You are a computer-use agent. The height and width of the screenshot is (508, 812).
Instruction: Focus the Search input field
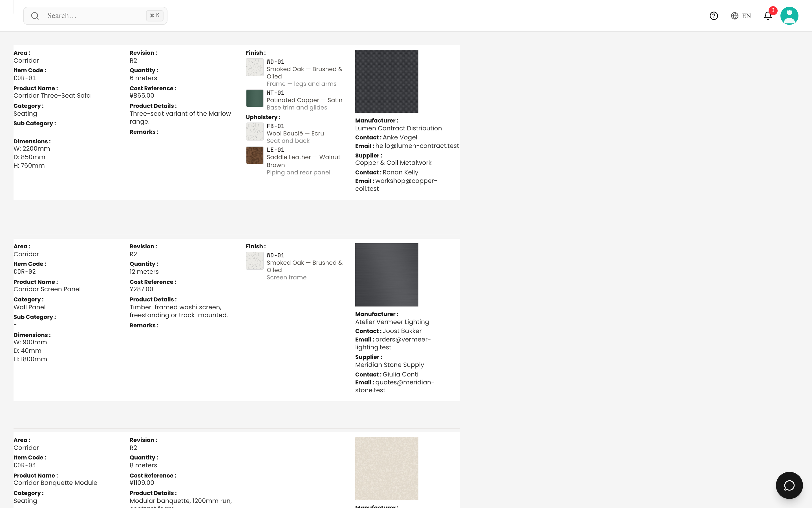[x=95, y=16]
